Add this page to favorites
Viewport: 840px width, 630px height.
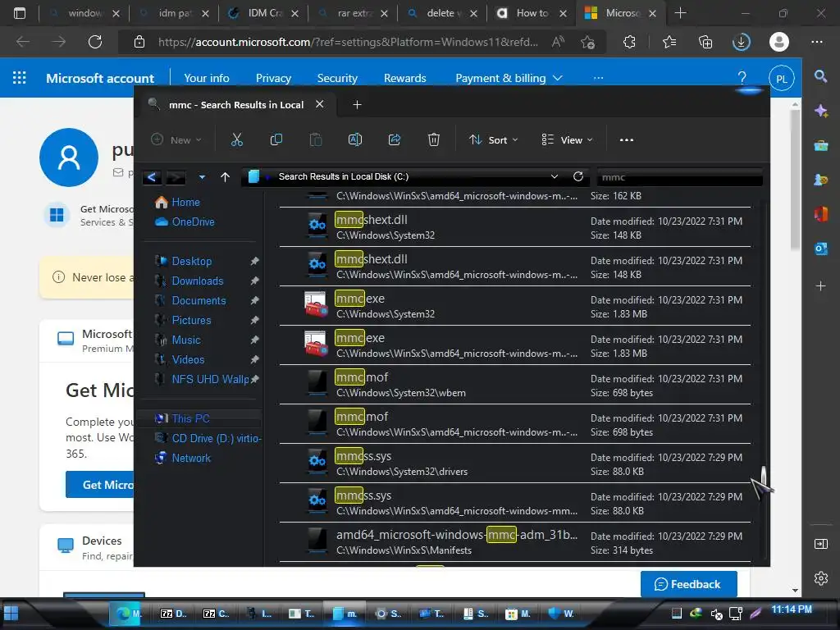[587, 42]
